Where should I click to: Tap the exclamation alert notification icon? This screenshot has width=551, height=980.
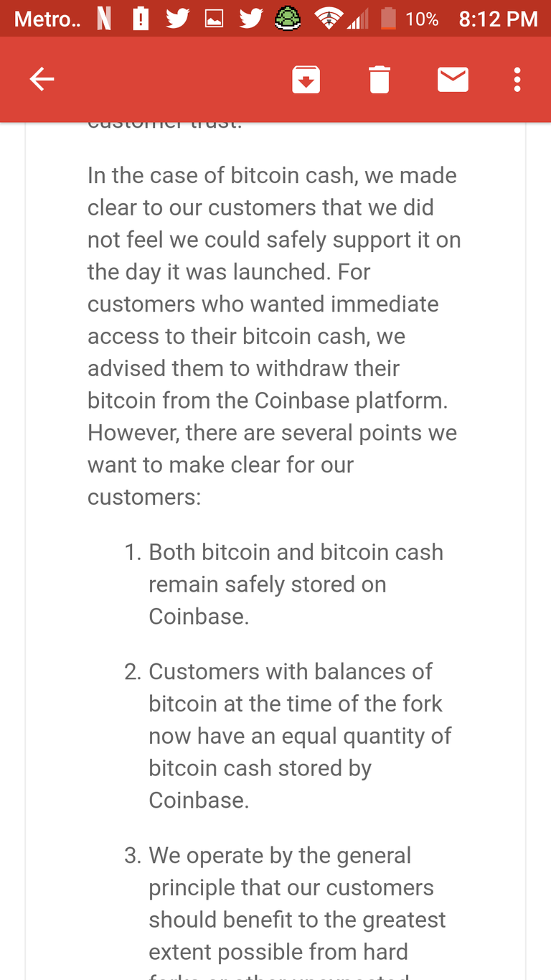(141, 19)
